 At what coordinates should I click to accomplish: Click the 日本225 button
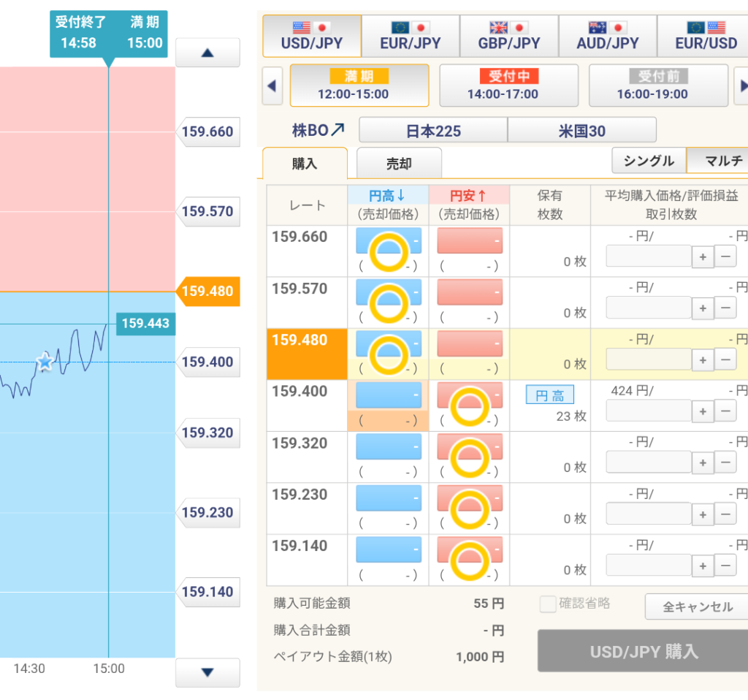coord(433,131)
